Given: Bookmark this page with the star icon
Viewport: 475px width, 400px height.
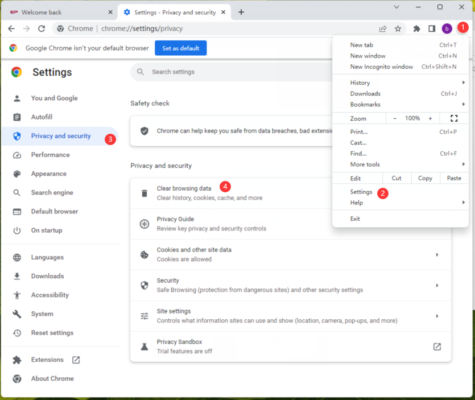Looking at the screenshot, I should click(398, 29).
